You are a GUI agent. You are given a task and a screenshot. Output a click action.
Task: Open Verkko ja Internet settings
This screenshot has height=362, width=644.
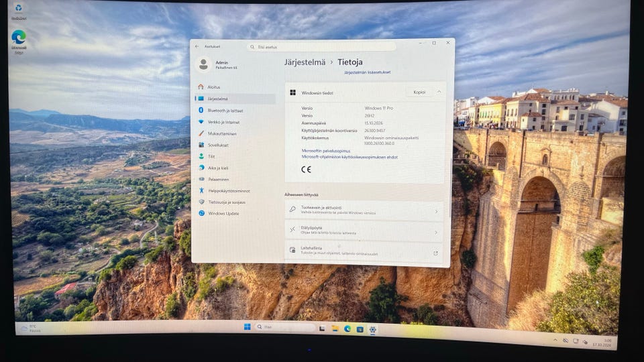point(235,122)
